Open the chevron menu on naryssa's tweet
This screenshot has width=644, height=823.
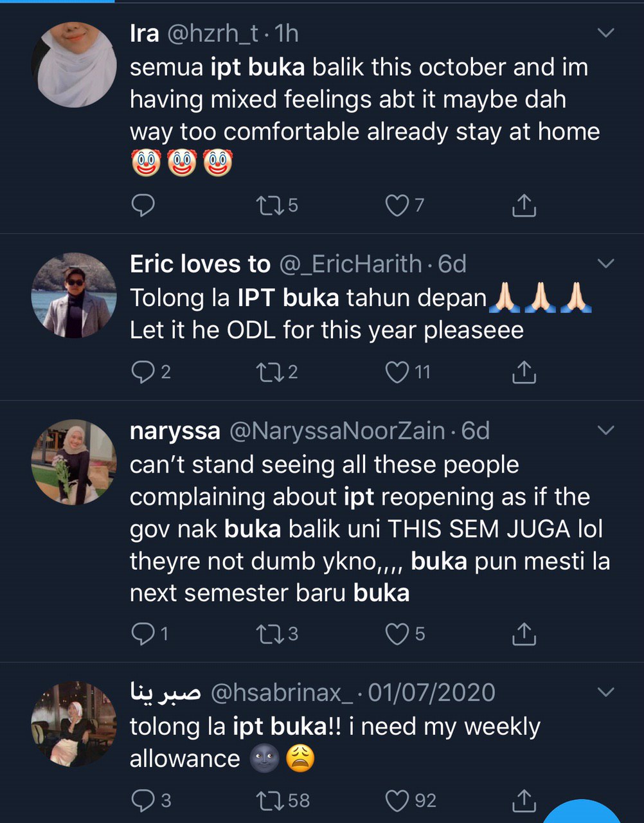point(605,430)
